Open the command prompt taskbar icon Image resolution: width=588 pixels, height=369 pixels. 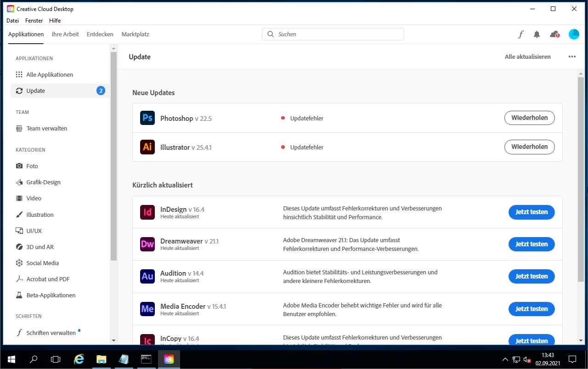146,359
